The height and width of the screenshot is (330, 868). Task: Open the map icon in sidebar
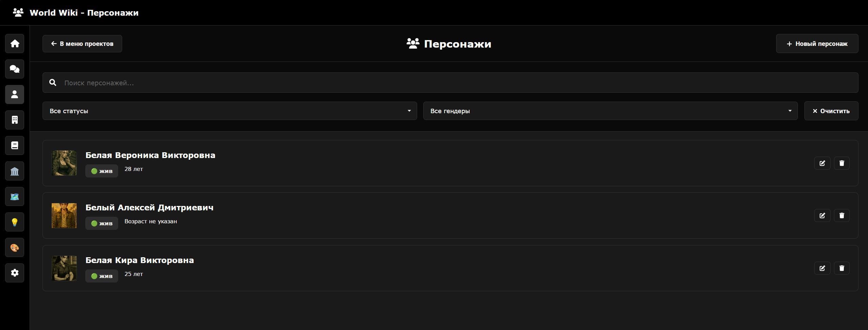tap(15, 196)
